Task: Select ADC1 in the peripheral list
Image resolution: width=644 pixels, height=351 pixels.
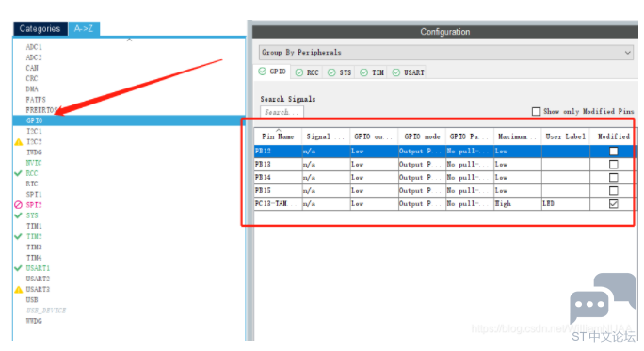Action: [34, 47]
